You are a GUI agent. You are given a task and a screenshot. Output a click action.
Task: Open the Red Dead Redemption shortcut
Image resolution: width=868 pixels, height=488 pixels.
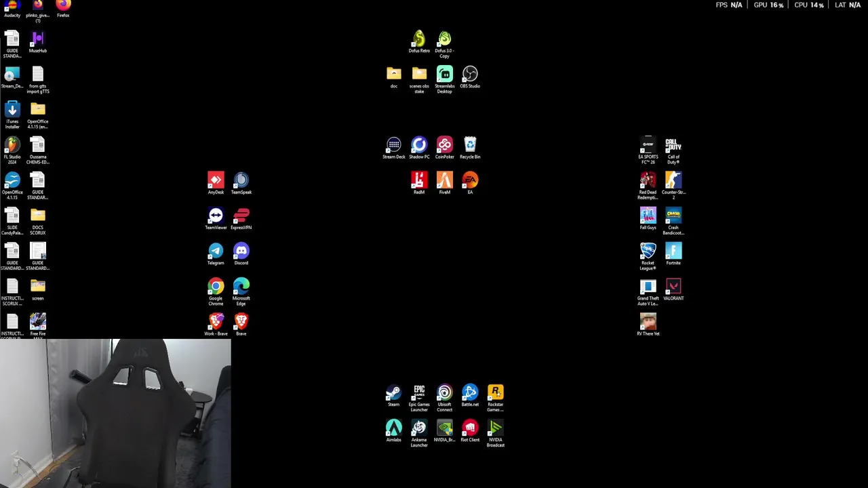(648, 186)
